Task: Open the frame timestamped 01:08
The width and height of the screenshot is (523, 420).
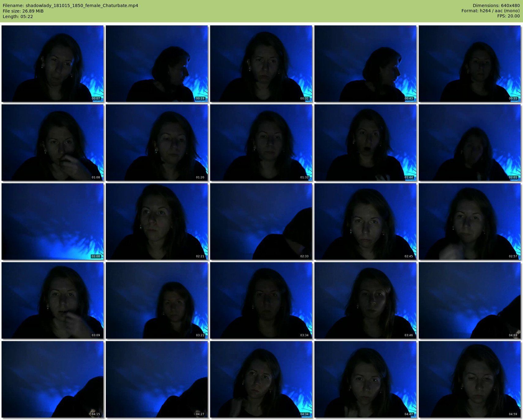Action: tap(52, 143)
